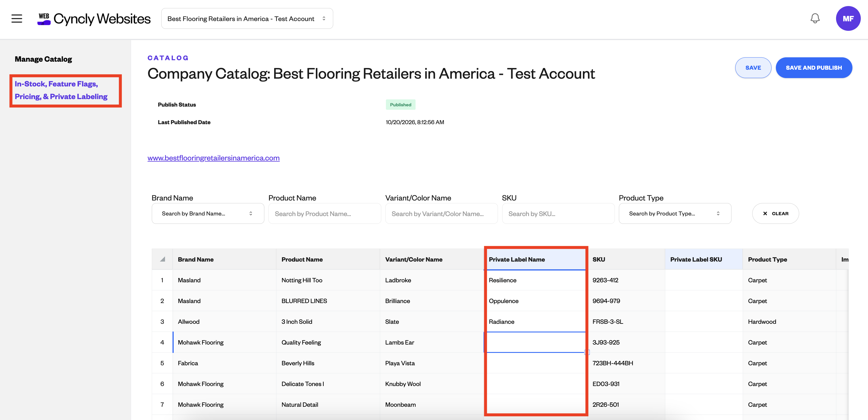The width and height of the screenshot is (868, 420).
Task: Click the Oppulence private label cell
Action: pos(535,301)
